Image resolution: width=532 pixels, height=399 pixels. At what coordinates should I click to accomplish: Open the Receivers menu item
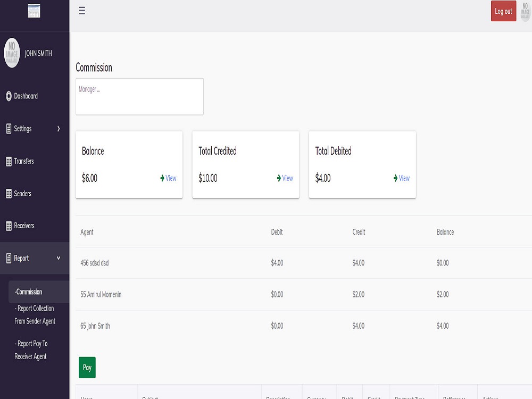(35, 226)
